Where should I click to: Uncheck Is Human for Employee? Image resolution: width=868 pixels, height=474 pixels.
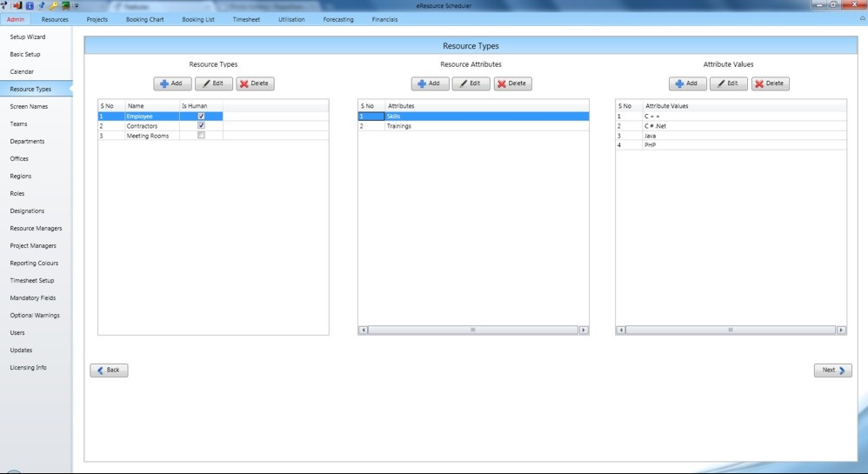click(x=201, y=117)
